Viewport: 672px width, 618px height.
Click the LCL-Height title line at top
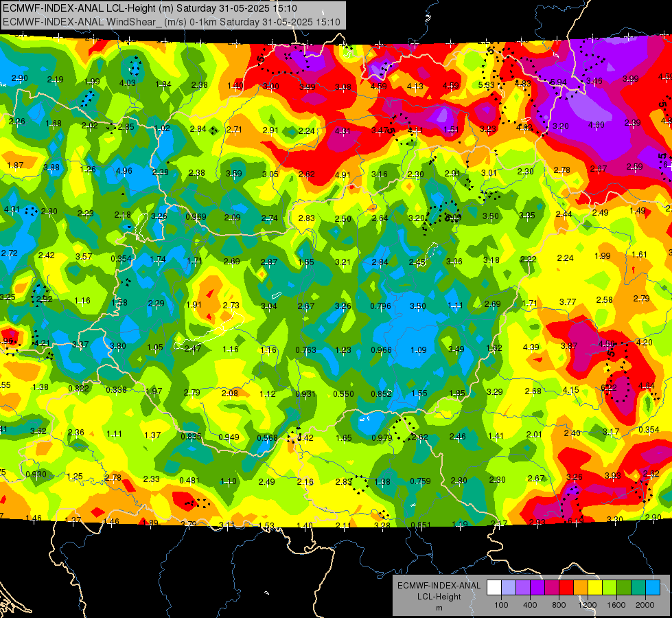(x=150, y=8)
